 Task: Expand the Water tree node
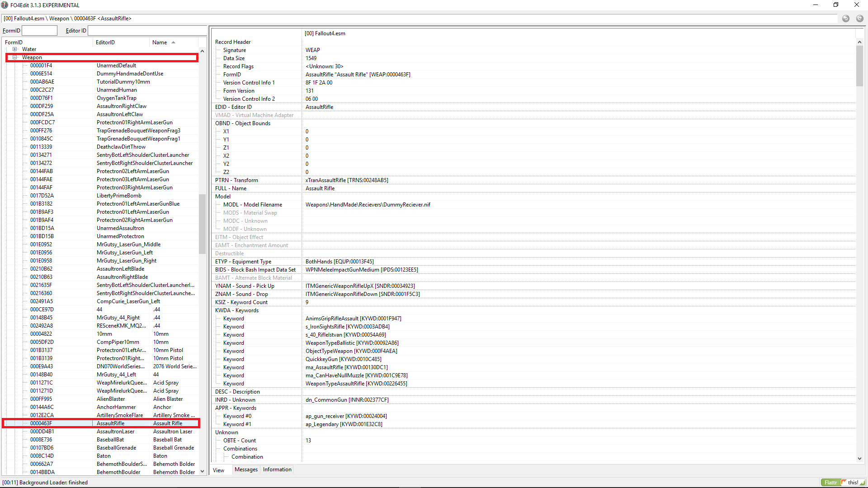point(15,49)
